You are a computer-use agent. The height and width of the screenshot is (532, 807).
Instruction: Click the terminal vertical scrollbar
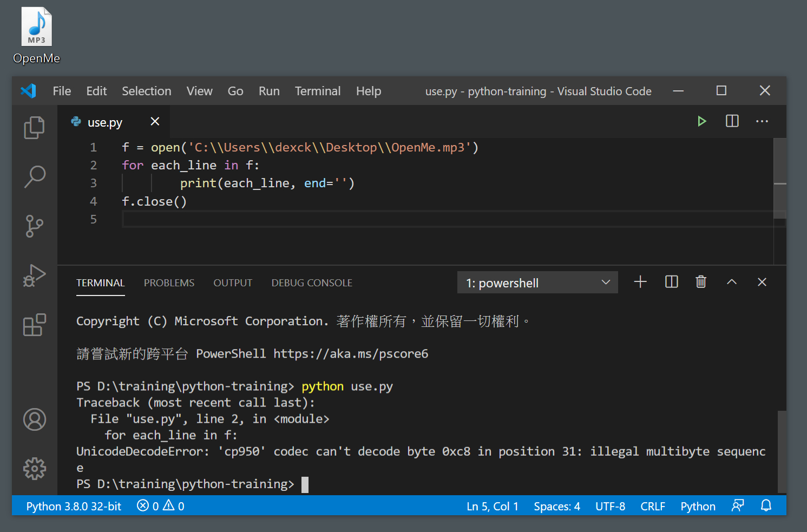782,451
